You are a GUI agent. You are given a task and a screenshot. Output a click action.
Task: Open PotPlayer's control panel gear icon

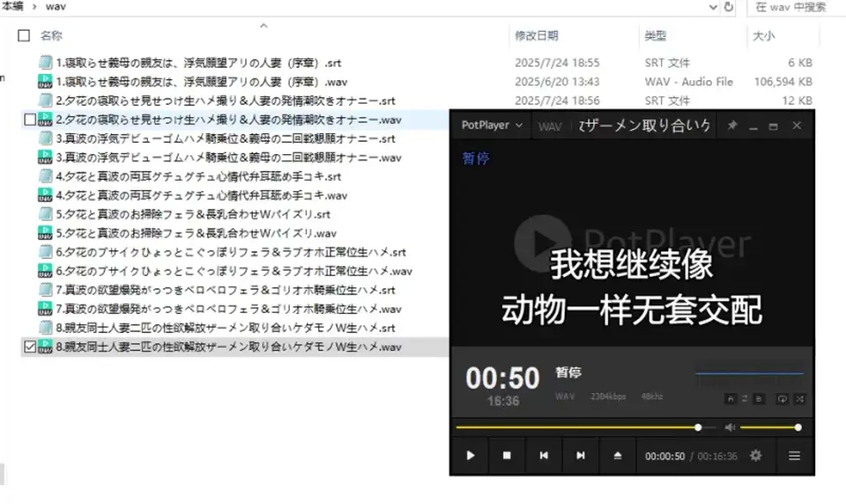coord(755,456)
